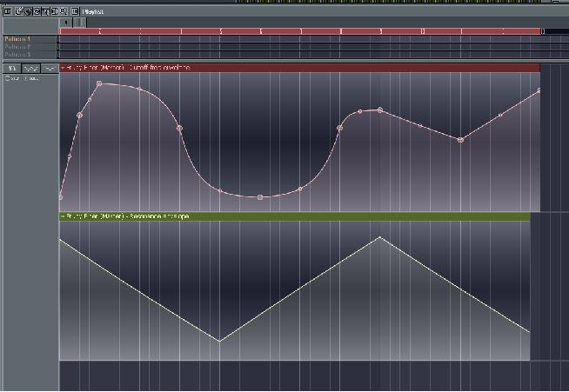
Task: Select the Paint brush tool in Playlist toolbar
Action: (28, 11)
